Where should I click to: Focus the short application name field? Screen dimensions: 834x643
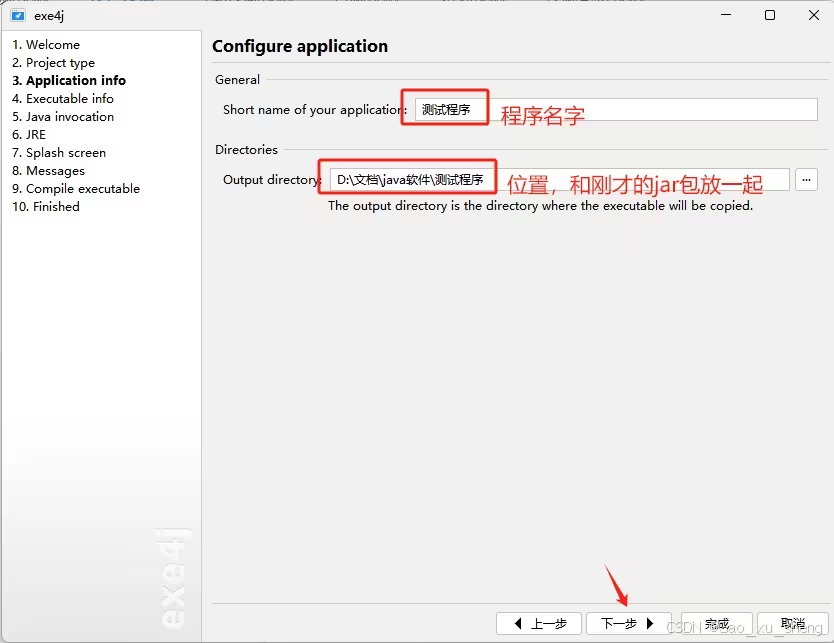[x=616, y=110]
